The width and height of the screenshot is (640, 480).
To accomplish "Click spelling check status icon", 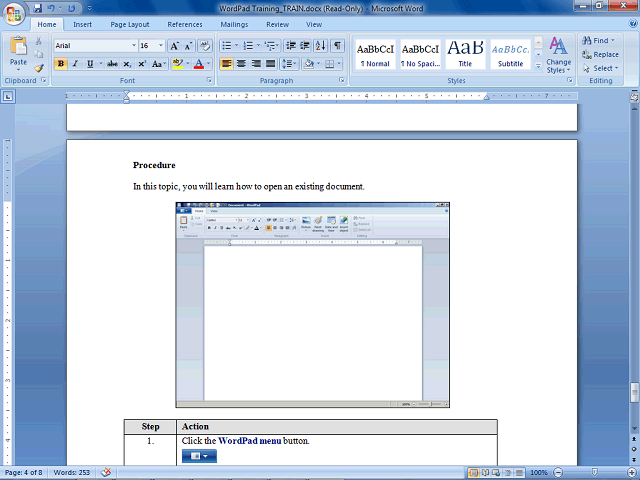I will 106,472.
